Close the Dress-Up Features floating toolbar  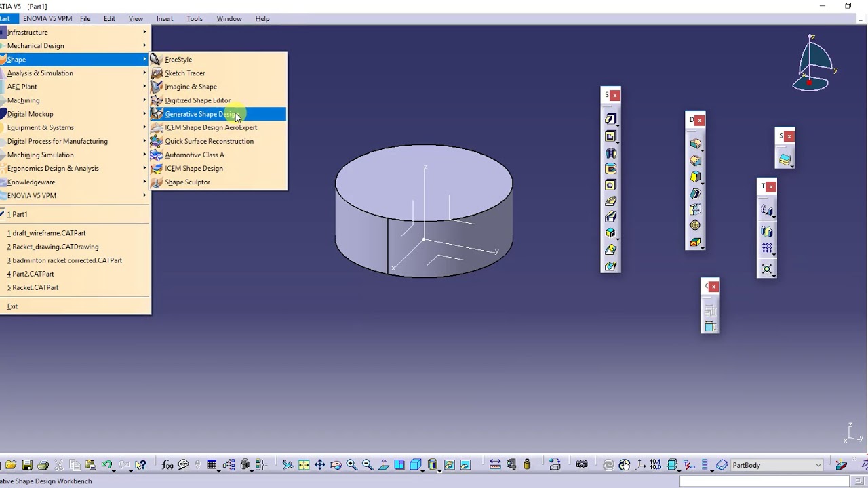coord(700,121)
